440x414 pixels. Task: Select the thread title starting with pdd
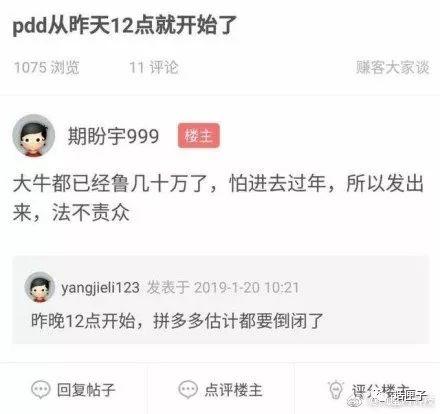[x=125, y=25]
